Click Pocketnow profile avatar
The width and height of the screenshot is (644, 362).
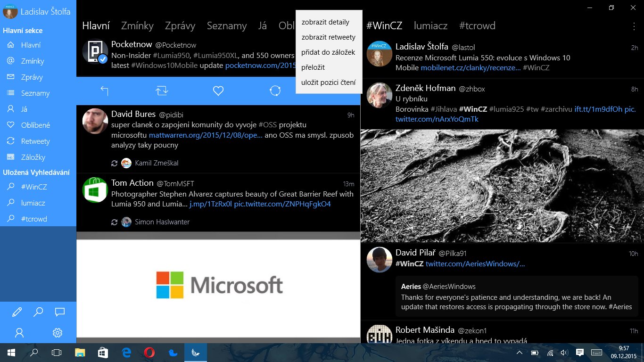coord(95,51)
